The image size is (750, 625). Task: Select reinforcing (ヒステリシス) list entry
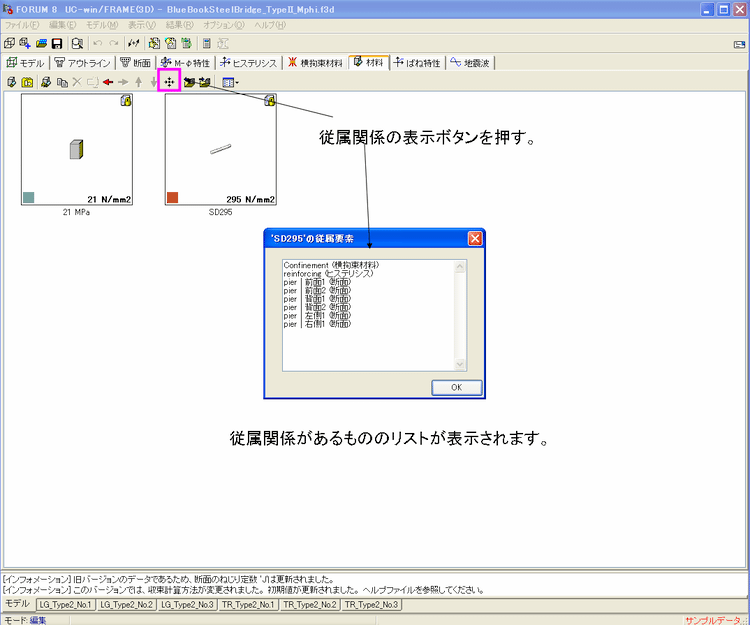coord(328,274)
